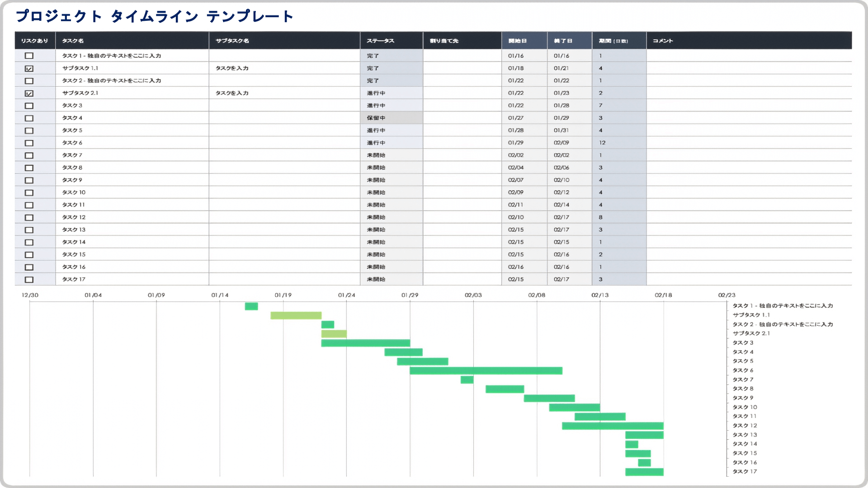Click task name cell タスク 14
Screen dimensions: 868x488
[x=132, y=242]
